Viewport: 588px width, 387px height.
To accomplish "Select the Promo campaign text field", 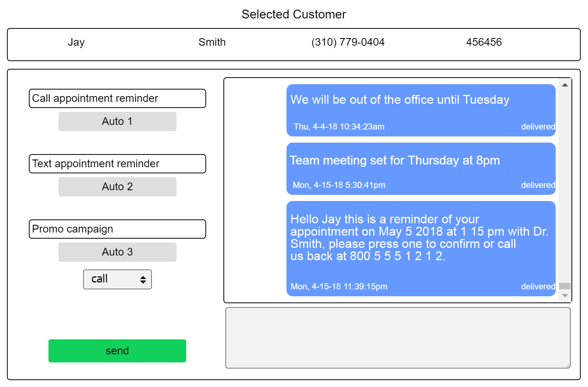I will point(117,229).
